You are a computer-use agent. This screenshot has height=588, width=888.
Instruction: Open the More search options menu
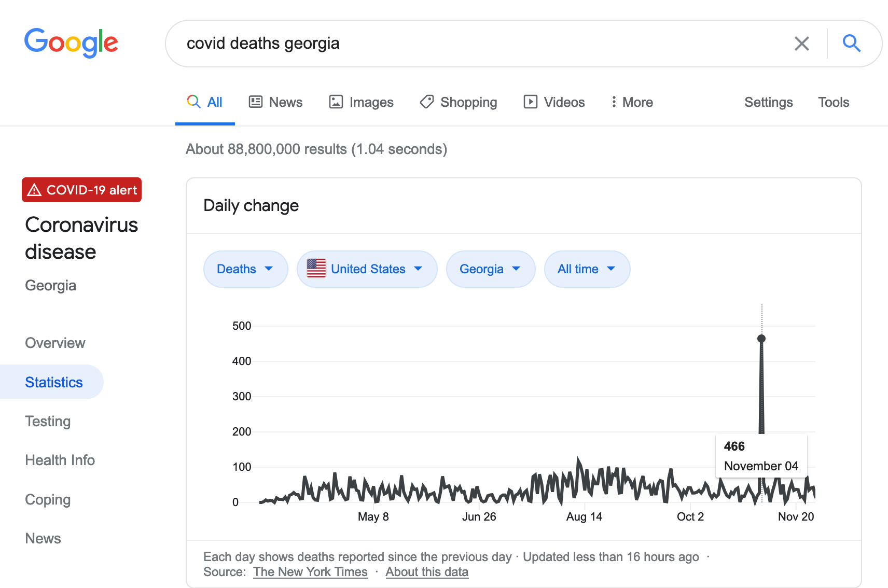[632, 102]
